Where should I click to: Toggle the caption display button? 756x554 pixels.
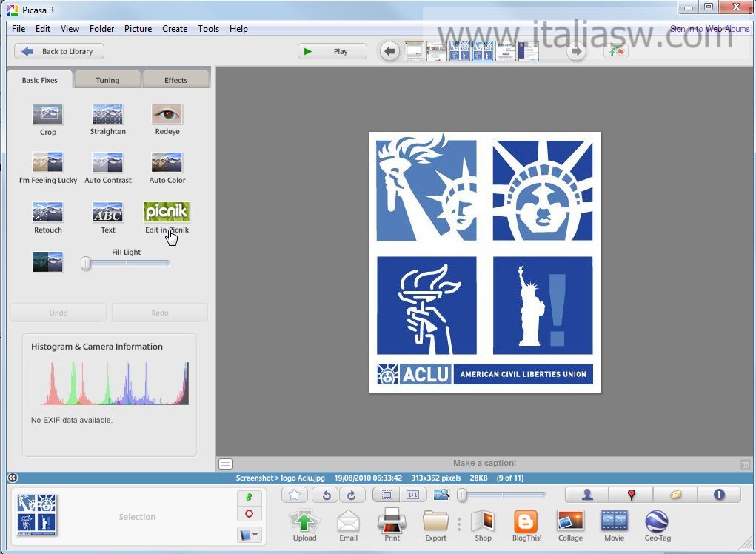(x=225, y=464)
